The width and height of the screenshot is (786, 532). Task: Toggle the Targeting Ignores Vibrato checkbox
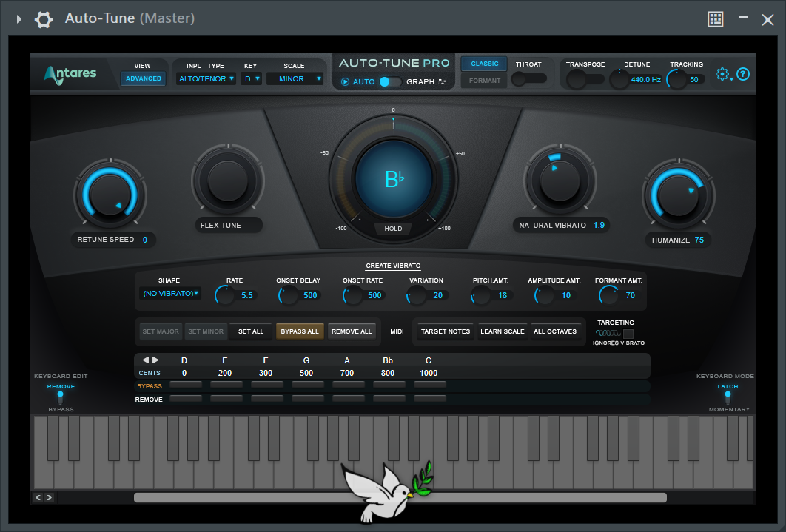point(628,334)
